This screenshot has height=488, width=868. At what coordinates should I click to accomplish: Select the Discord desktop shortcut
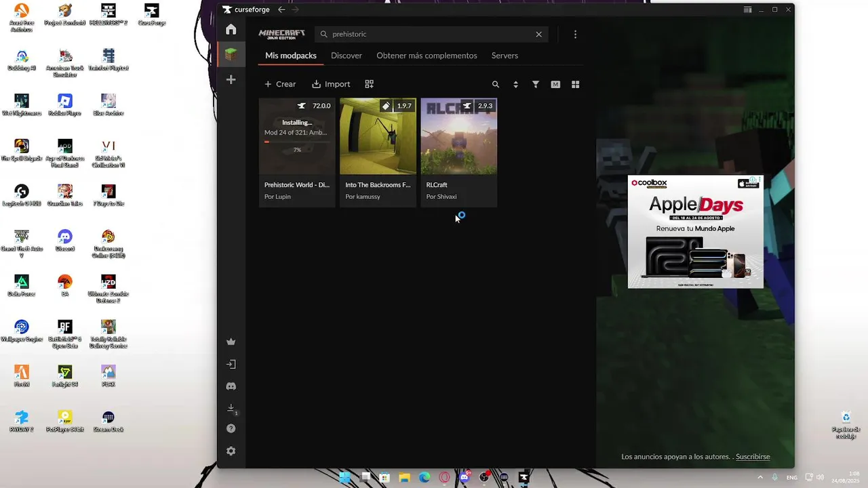point(64,240)
